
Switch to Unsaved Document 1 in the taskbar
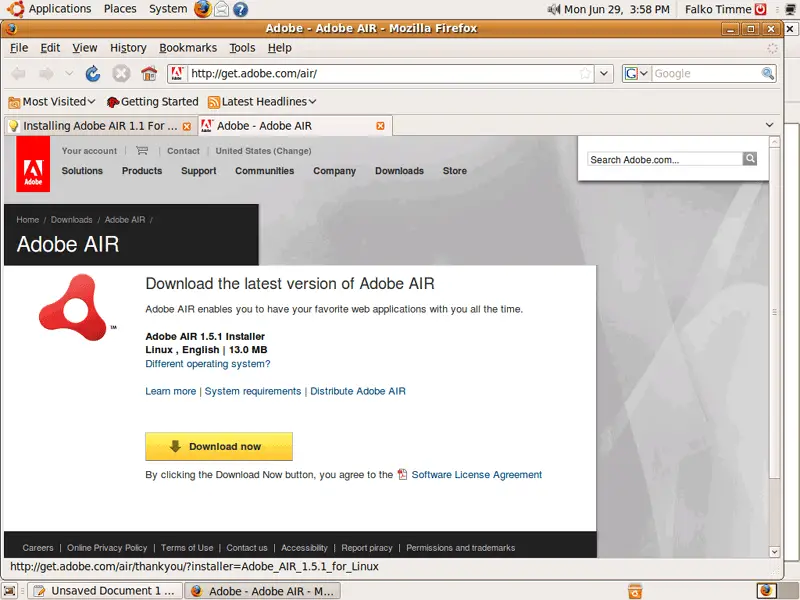[105, 591]
